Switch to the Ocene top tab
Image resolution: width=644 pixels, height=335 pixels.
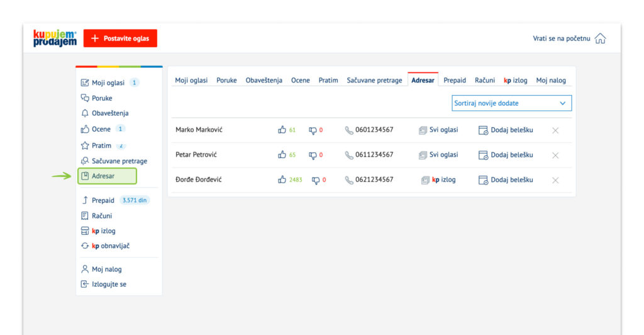point(300,80)
